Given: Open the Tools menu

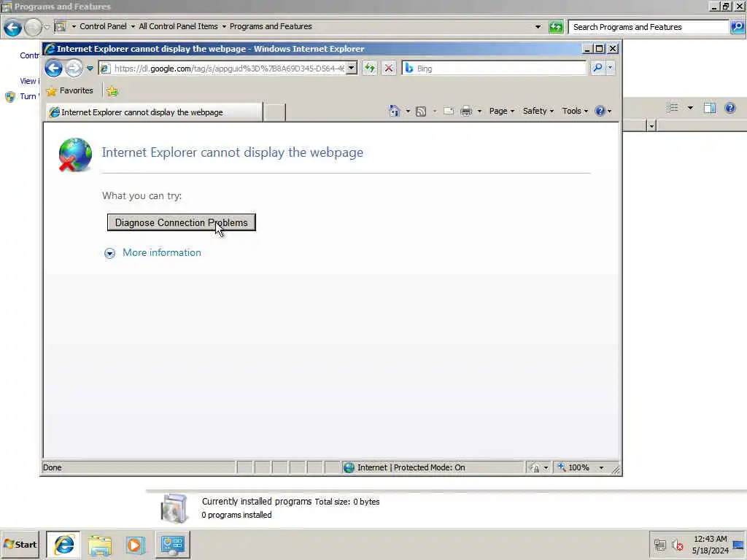Looking at the screenshot, I should point(575,111).
